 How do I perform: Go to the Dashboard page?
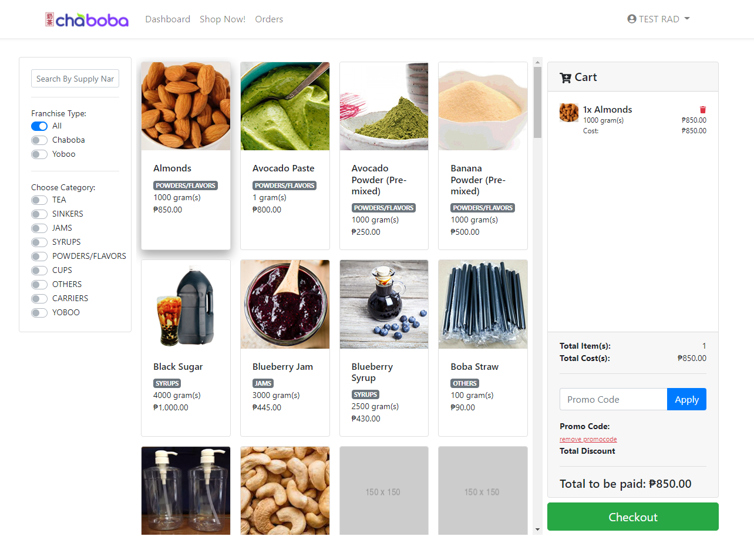[x=168, y=19]
